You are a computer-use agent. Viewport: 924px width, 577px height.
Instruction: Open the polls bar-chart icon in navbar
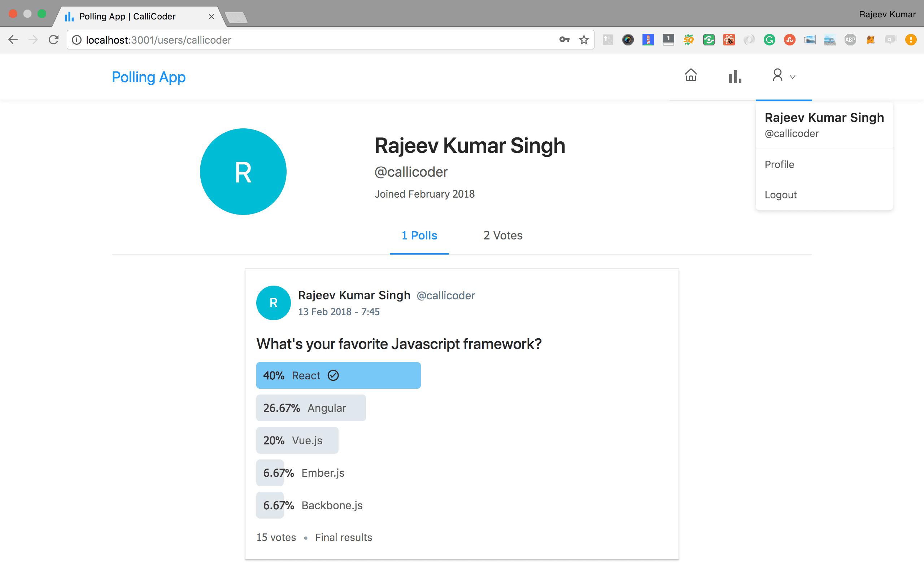click(x=735, y=76)
